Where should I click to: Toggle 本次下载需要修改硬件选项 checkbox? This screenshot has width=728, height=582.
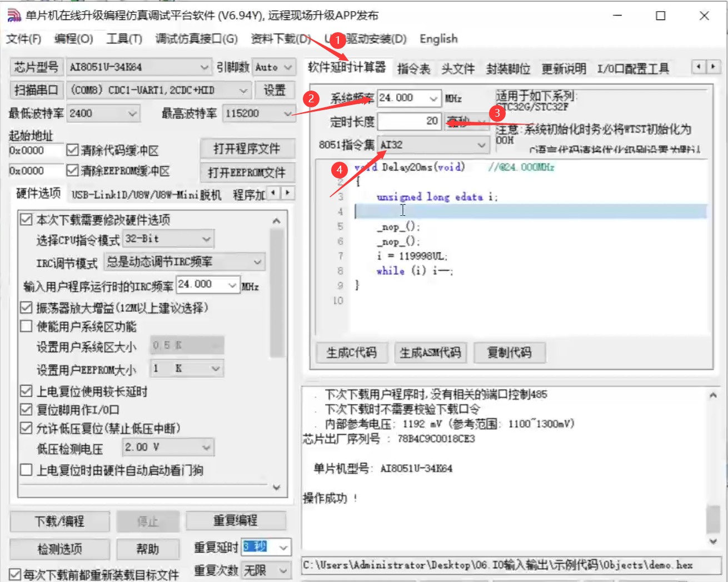click(x=26, y=220)
